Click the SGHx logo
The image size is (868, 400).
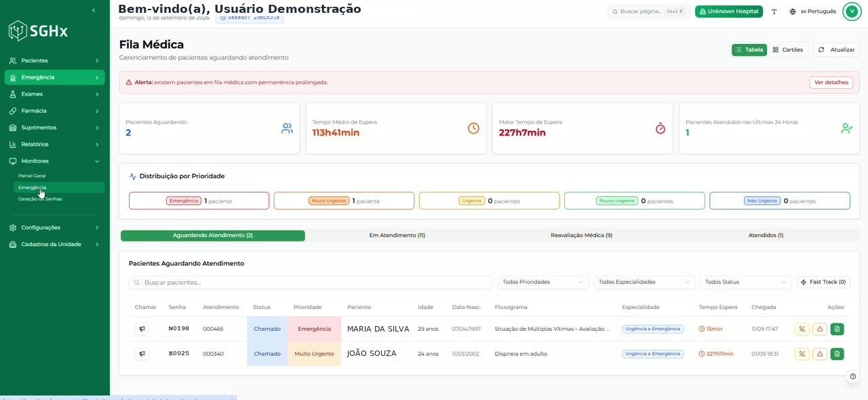[x=38, y=31]
